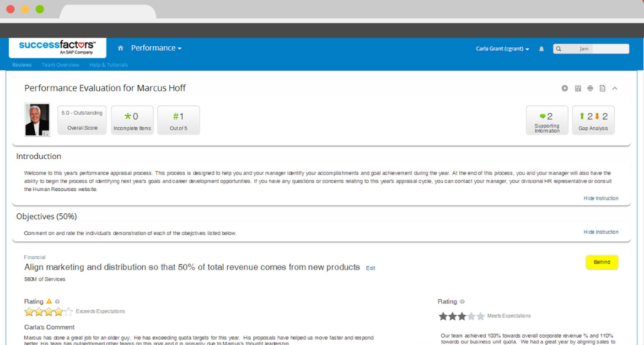Go to the Reviews section
The width and height of the screenshot is (644, 345).
[x=22, y=64]
